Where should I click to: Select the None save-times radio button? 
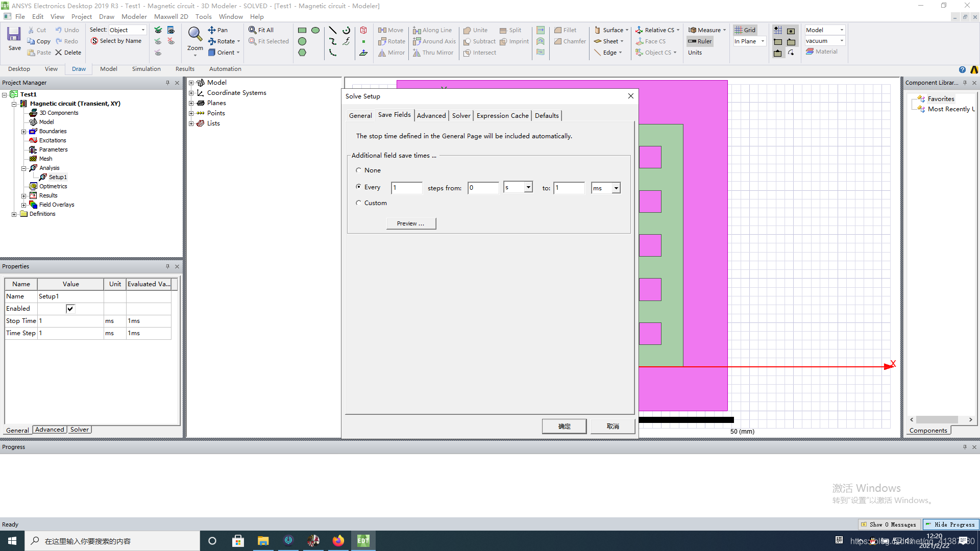click(x=358, y=170)
